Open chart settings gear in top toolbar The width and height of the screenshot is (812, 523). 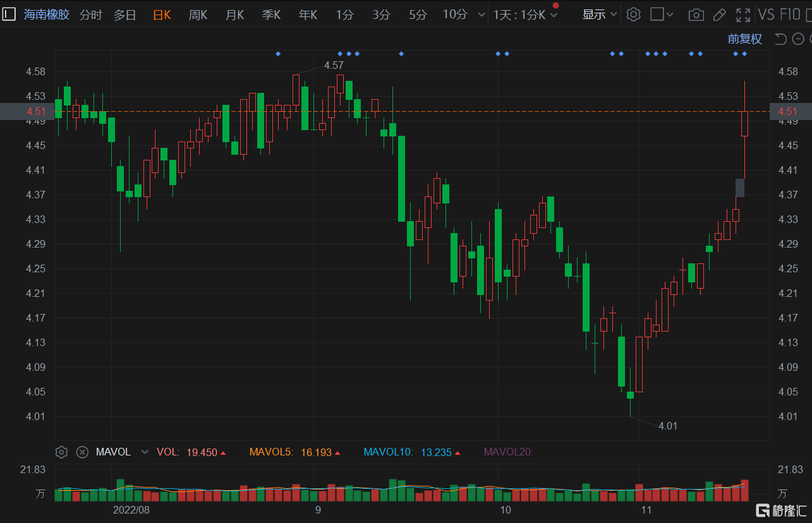pos(633,15)
